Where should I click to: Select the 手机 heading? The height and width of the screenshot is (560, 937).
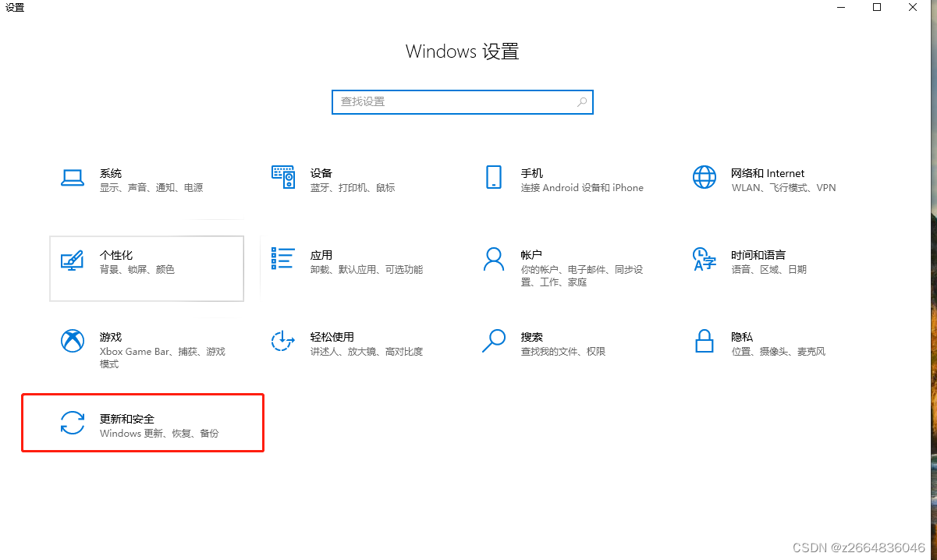click(x=532, y=173)
